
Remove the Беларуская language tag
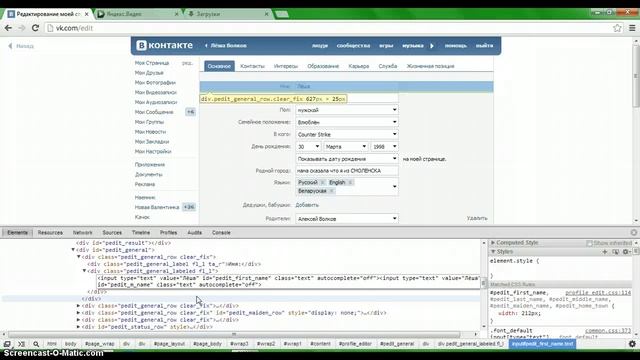pyautogui.click(x=331, y=191)
